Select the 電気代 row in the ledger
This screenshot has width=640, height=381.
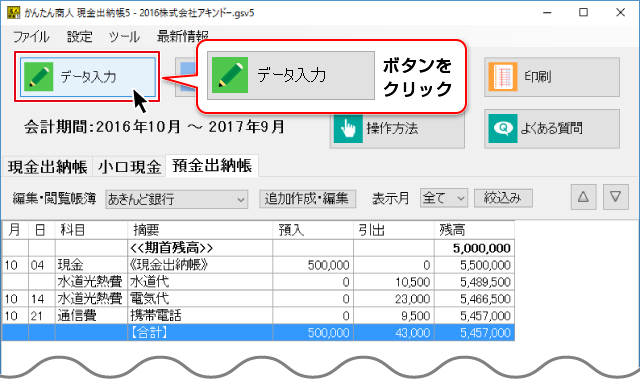(258, 299)
